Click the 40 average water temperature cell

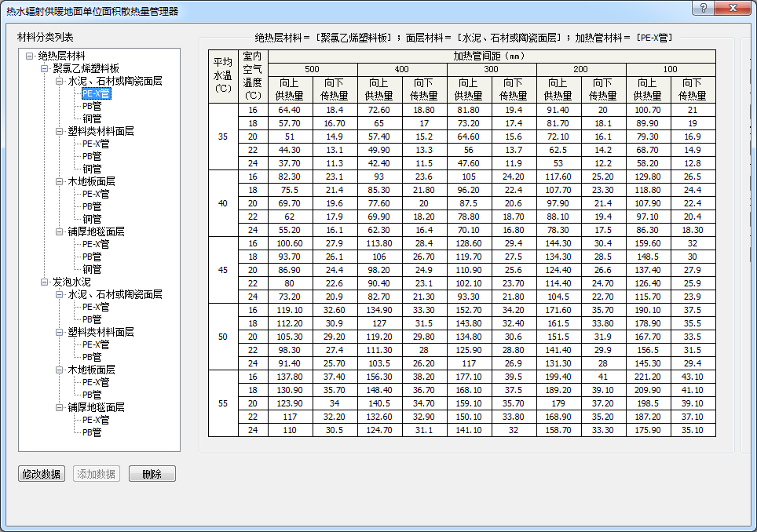[x=223, y=203]
